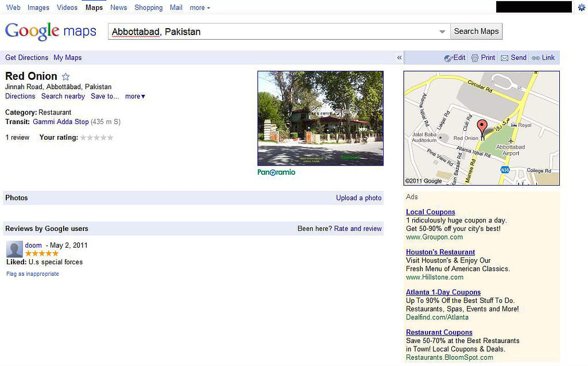
Task: Open reviewer doom's profile link
Action: coord(33,245)
